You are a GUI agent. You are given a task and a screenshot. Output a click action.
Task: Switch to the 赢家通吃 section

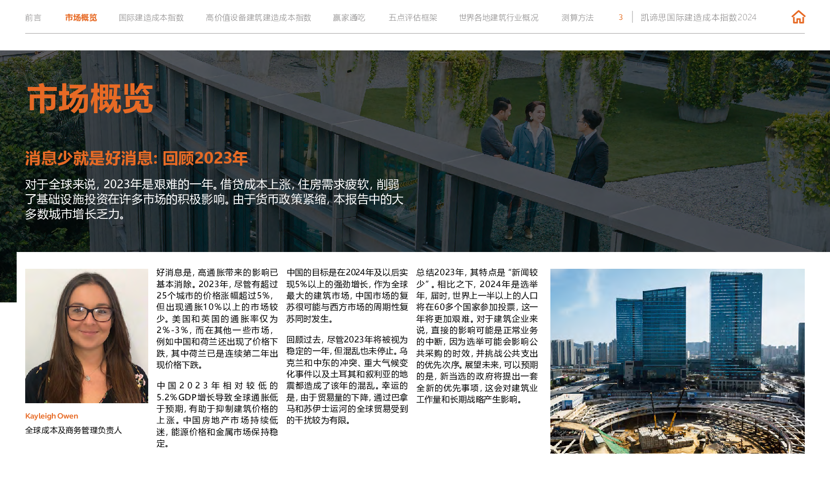349,18
